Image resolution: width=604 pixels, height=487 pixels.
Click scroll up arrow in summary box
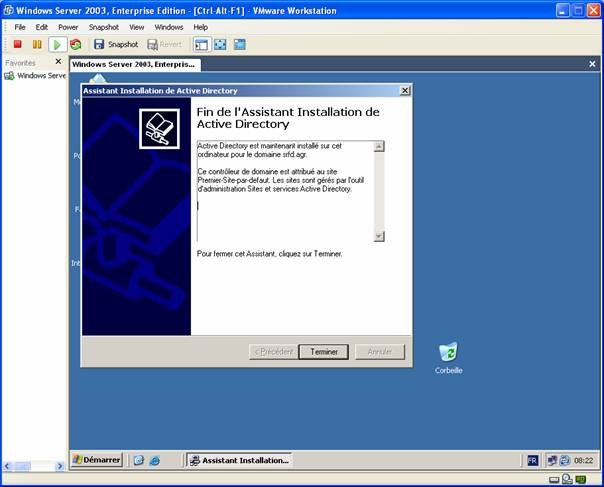(x=379, y=146)
